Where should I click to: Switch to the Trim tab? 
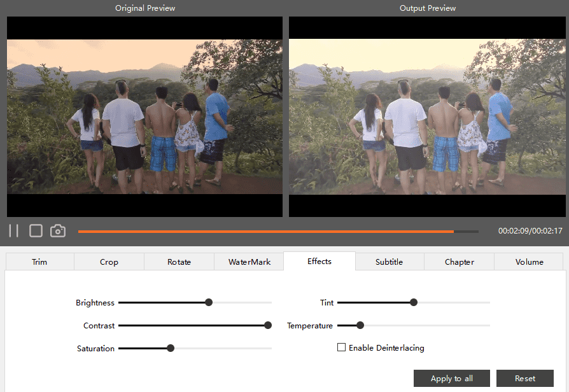pos(39,262)
